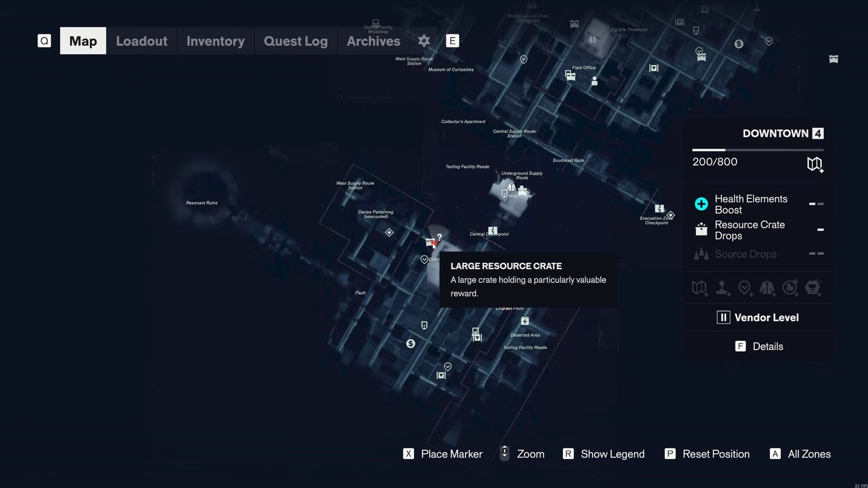The image size is (868, 488).
Task: Click the Downtown zone progress bar
Action: 758,150
